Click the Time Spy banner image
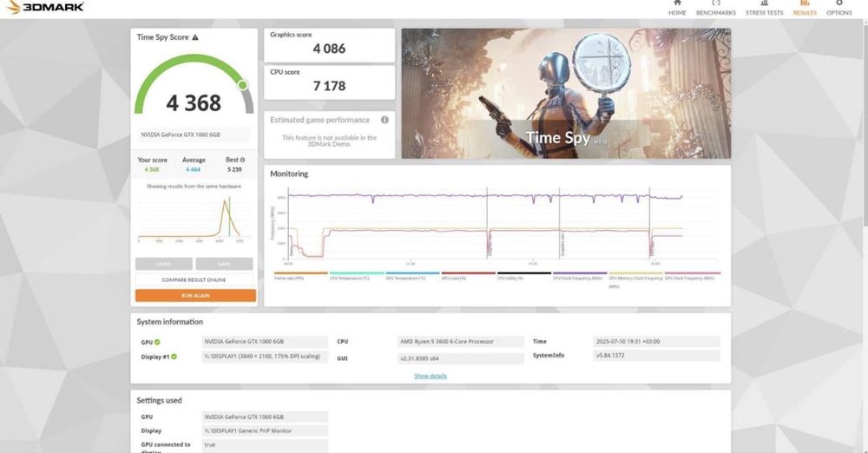This screenshot has width=868, height=453. (x=566, y=94)
